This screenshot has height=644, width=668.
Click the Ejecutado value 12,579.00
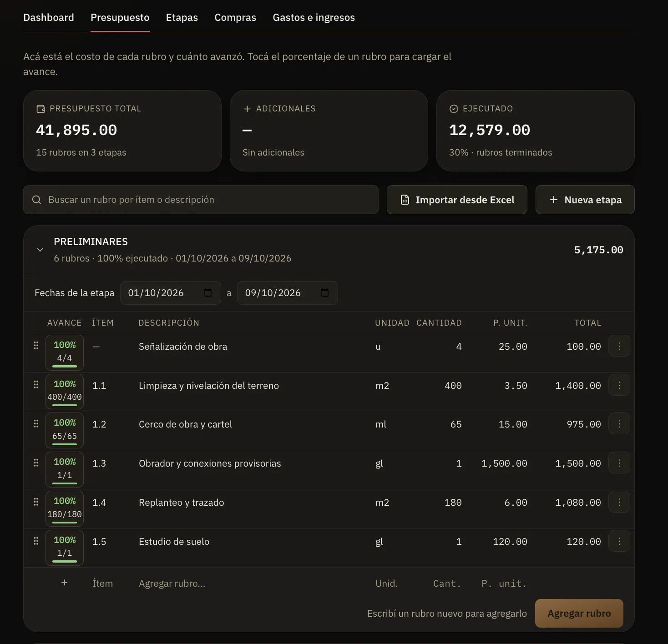coord(490,130)
